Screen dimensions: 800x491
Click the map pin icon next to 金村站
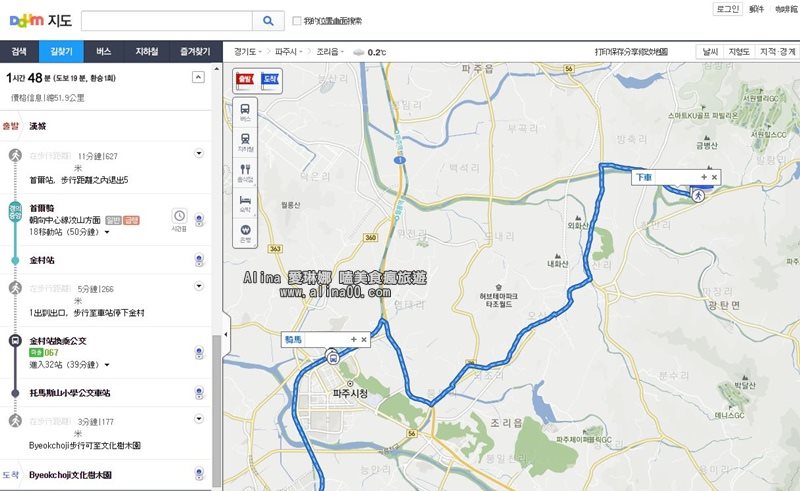(x=199, y=260)
